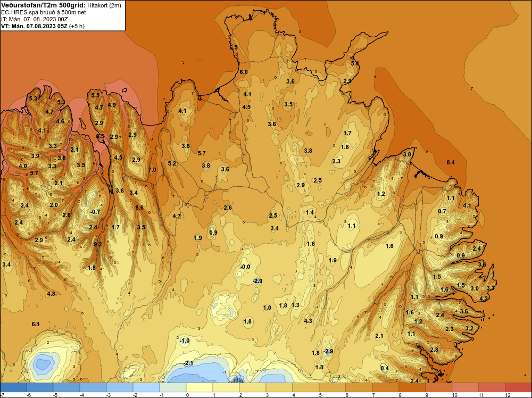Select the pale yellow swatch between 0 and 1
This screenshot has height=398, width=532.
(199, 387)
